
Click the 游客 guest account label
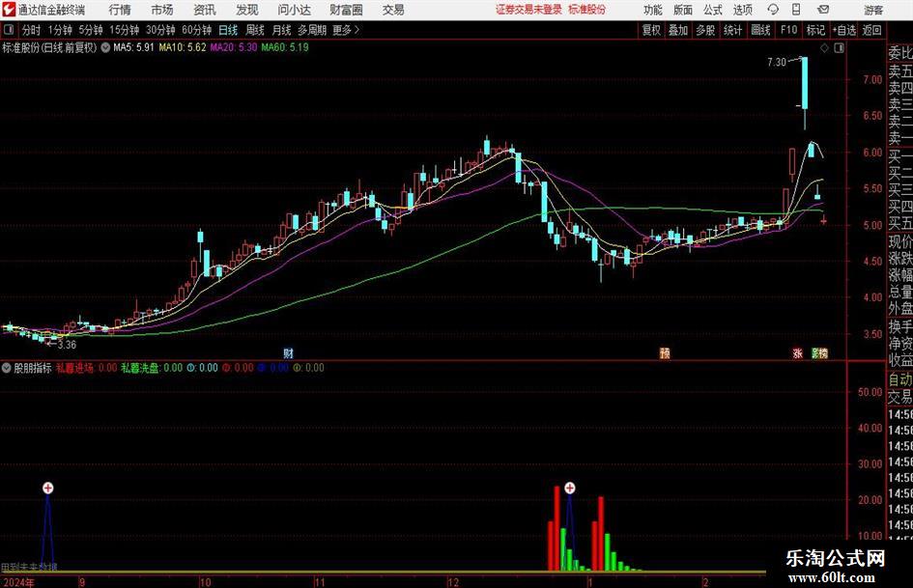pos(873,10)
